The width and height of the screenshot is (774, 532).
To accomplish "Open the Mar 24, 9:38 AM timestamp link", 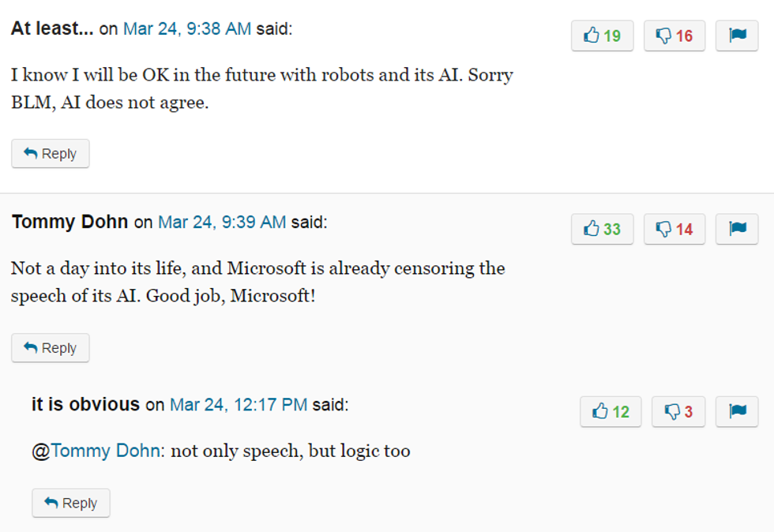I will [186, 29].
